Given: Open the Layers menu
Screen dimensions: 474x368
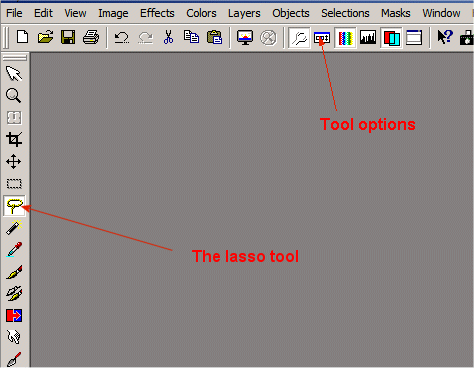Looking at the screenshot, I should pos(244,13).
